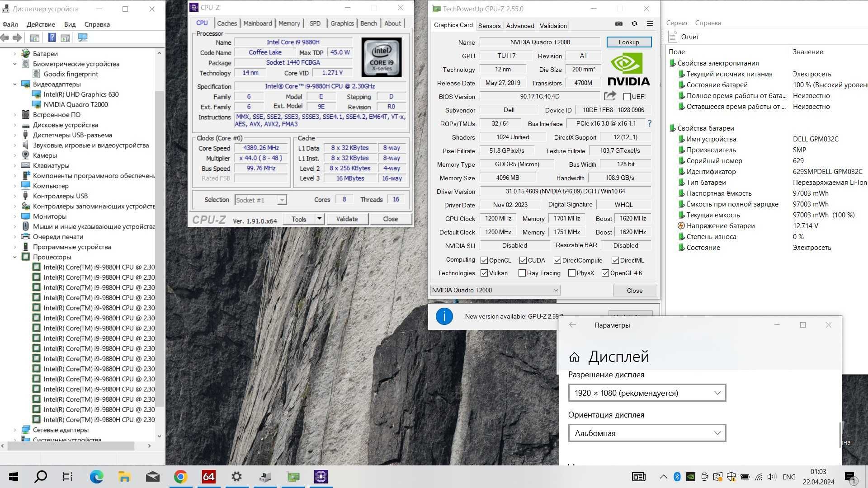868x488 pixels.
Task: Select NVIDIA Quadro T2000 in Device Manager
Action: click(75, 104)
